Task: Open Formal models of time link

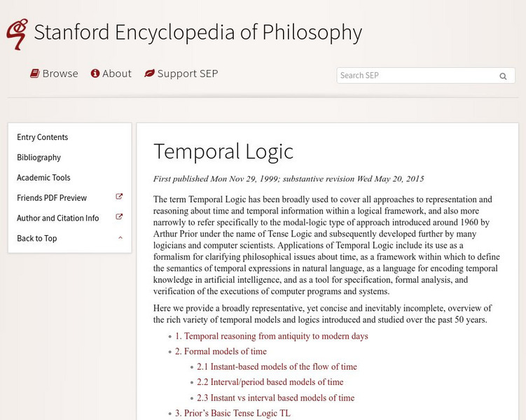Action: (x=221, y=351)
